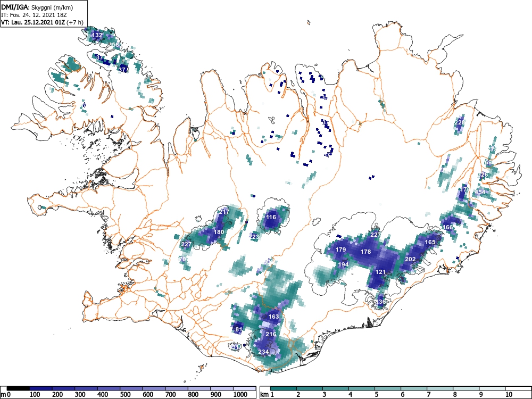This screenshot has height=399, width=532.
Task: Select the 216 visibility value label
Action: coord(271,334)
